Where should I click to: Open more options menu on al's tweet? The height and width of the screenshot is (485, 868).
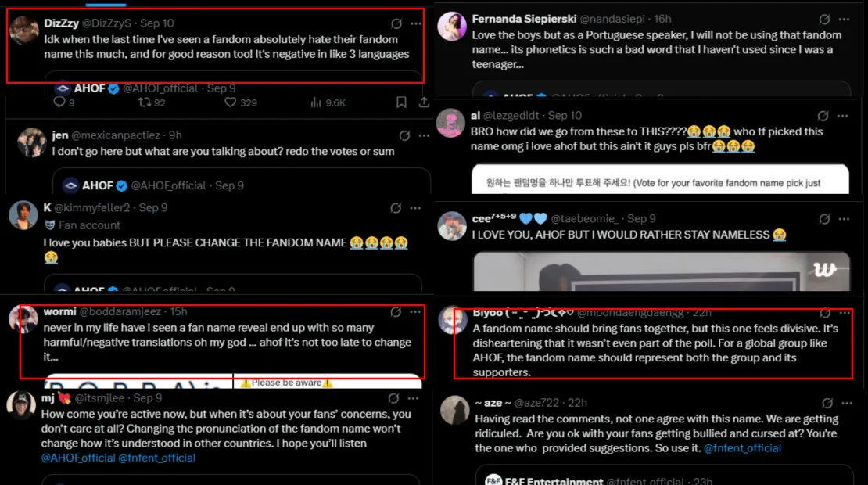[844, 115]
